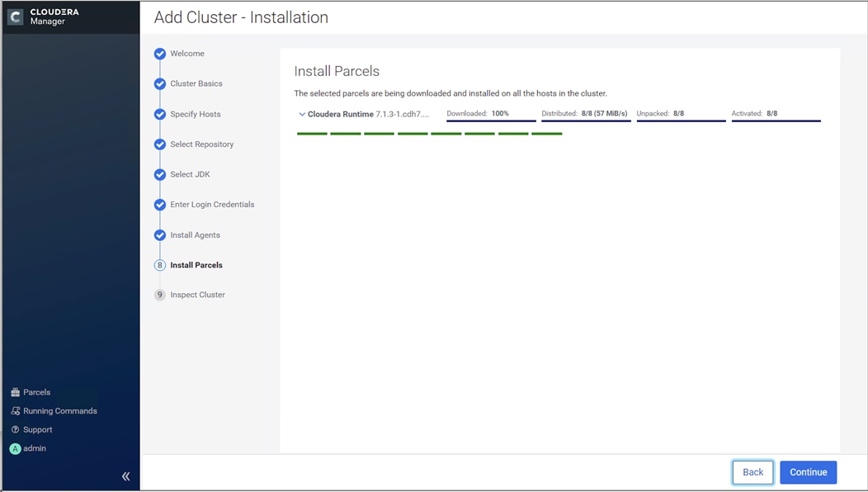Click the Select JDK step checkmark icon
868x492 pixels.
160,174
